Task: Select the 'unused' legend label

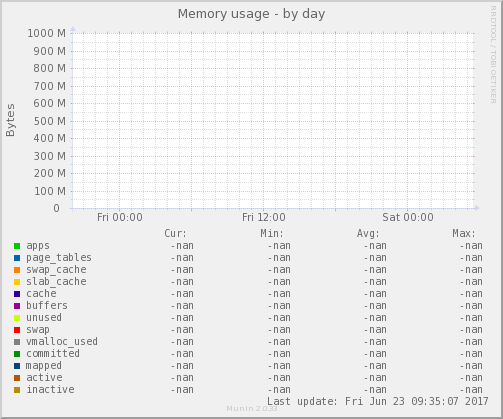Action: point(44,318)
